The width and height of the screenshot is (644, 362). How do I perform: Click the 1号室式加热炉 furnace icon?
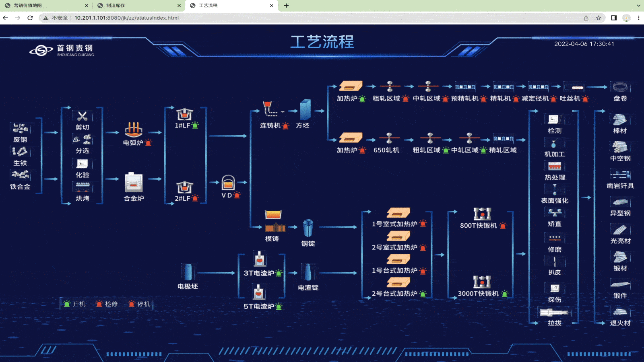398,213
